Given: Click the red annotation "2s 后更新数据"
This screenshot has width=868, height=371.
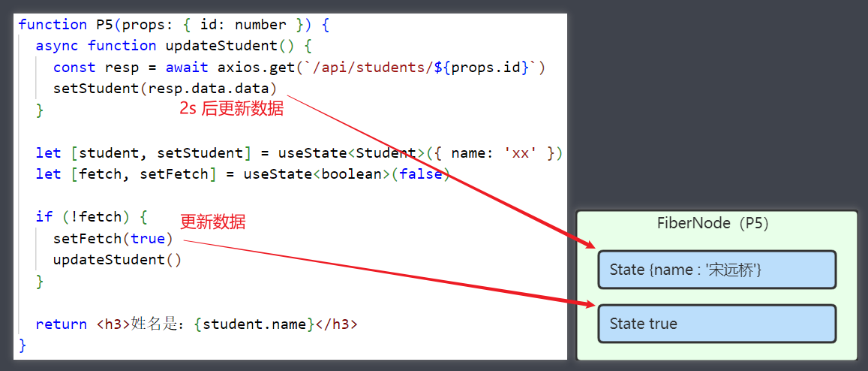Looking at the screenshot, I should click(231, 108).
